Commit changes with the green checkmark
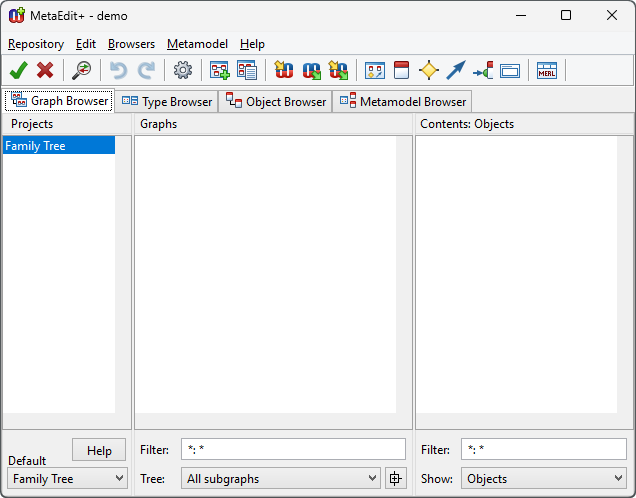This screenshot has height=498, width=636. coord(18,71)
